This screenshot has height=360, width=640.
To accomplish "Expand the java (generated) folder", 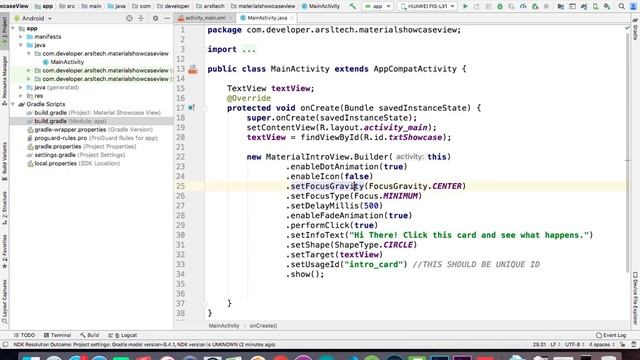I will [21, 87].
